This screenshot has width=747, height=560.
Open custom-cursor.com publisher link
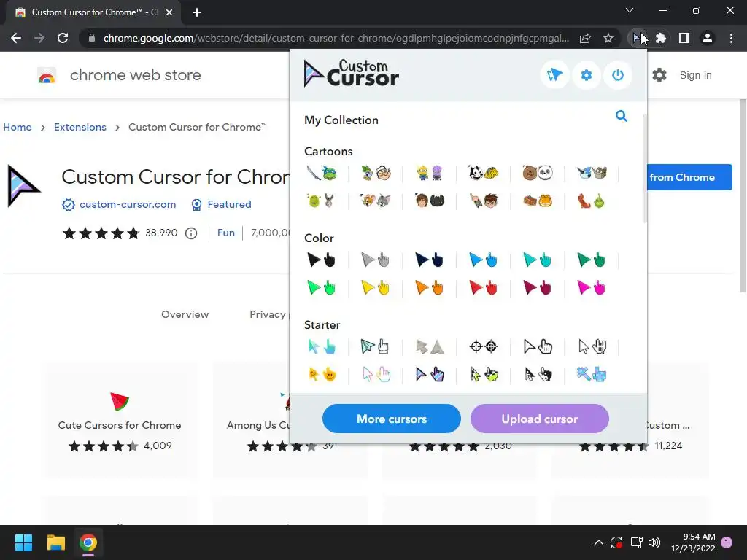pos(128,204)
